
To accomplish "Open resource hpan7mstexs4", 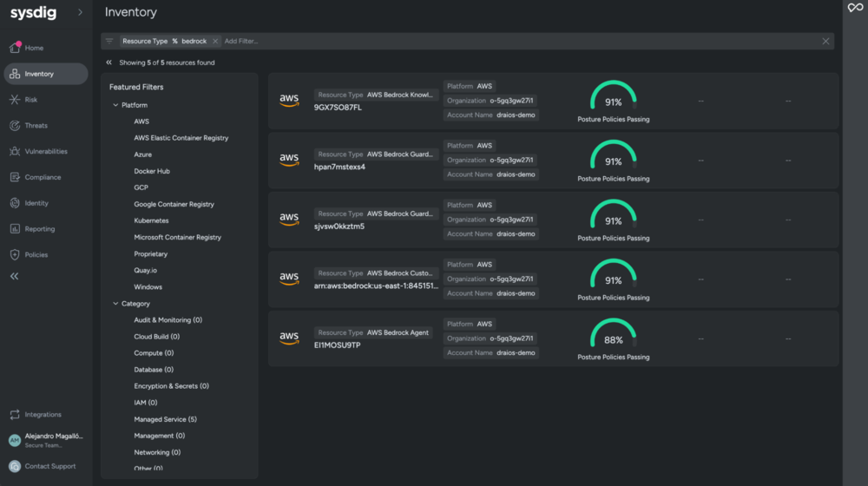I will click(x=339, y=167).
